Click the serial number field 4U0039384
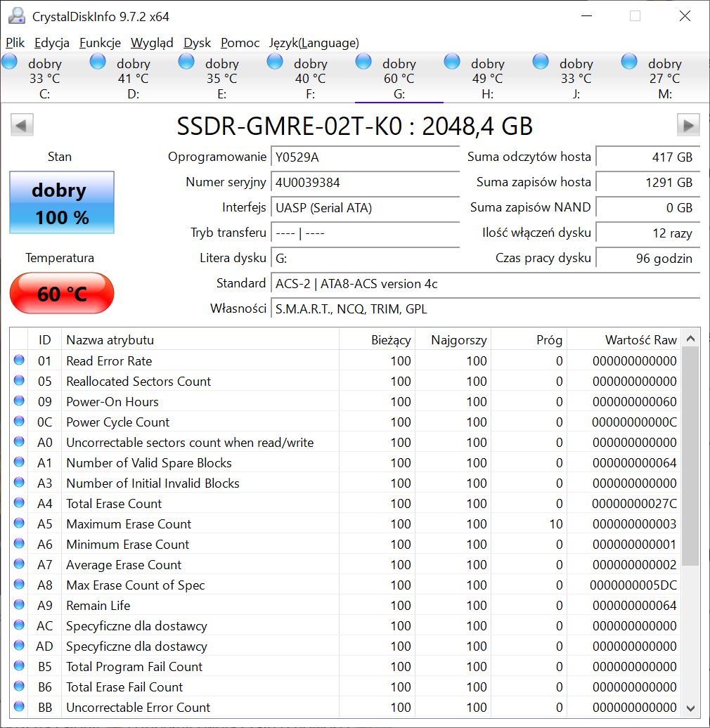Image resolution: width=710 pixels, height=728 pixels. click(x=365, y=183)
